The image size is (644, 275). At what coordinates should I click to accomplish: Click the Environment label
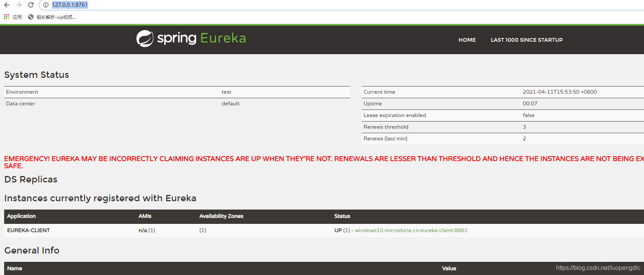pos(22,92)
